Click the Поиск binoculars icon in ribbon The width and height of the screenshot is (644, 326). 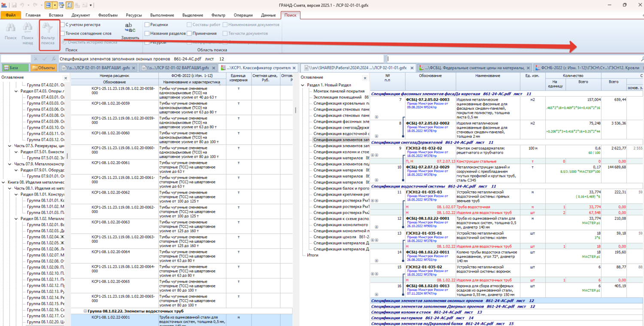click(11, 28)
